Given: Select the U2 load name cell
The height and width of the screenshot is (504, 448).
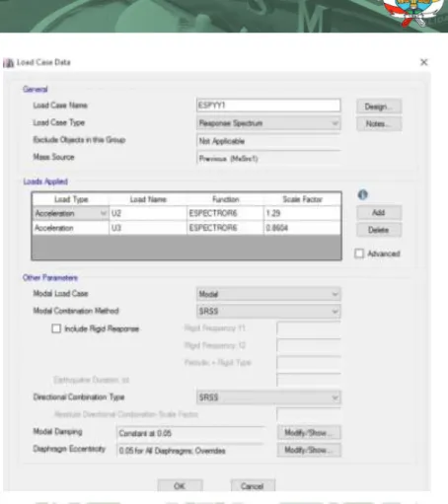Looking at the screenshot, I should [148, 213].
